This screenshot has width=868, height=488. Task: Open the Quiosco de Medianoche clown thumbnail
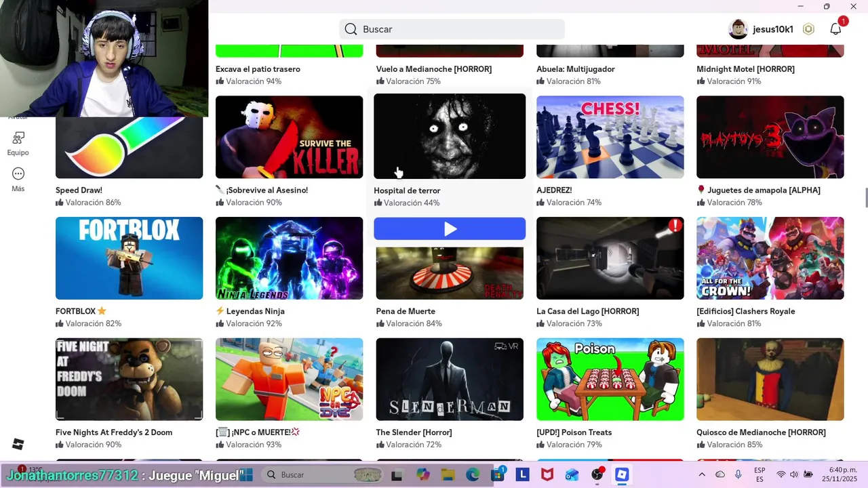(x=770, y=380)
